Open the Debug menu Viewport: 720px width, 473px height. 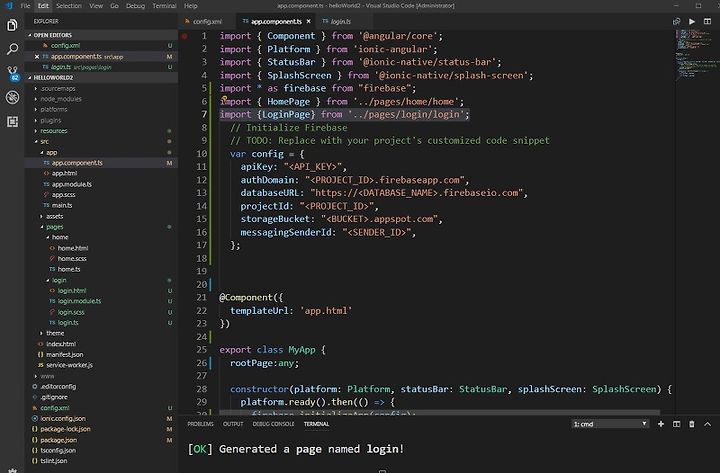click(x=135, y=6)
